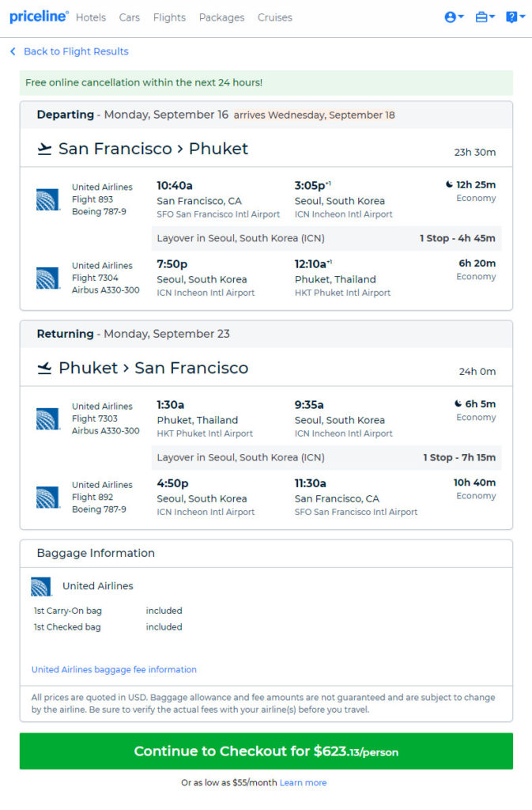The image size is (532, 810).
Task: Click United logo for Flight 7304
Action: pos(47,278)
